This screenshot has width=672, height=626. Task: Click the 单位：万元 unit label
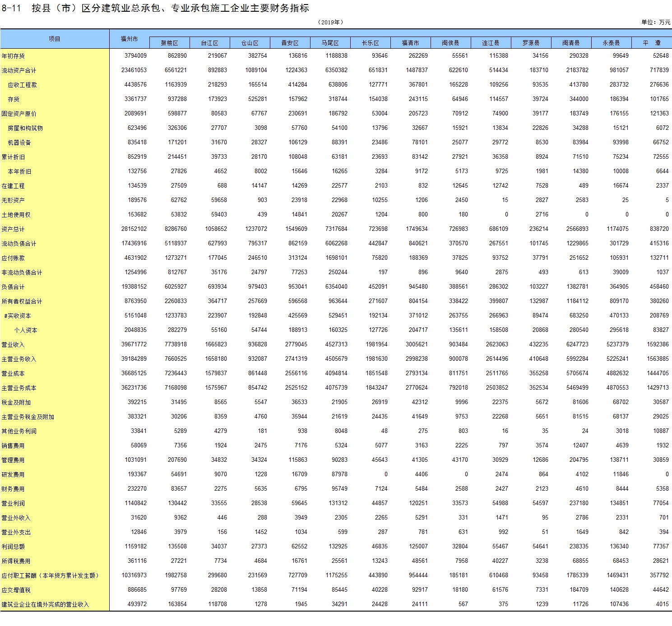pyautogui.click(x=655, y=22)
